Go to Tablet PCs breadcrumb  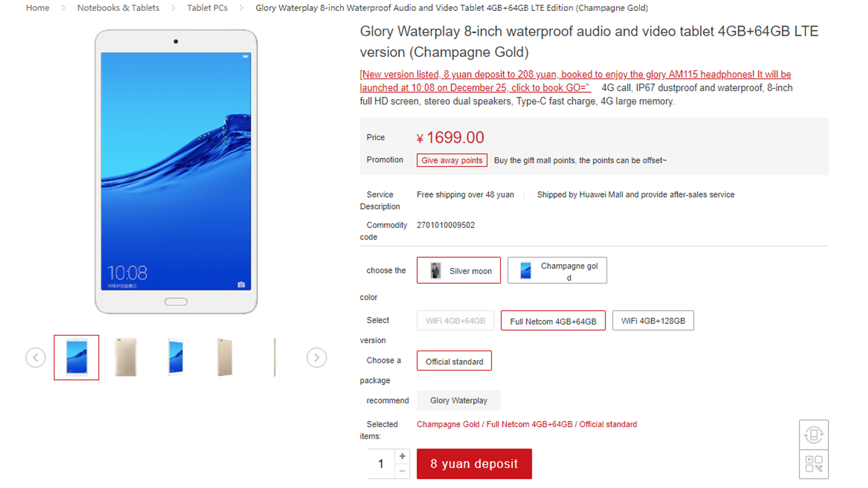(x=207, y=8)
